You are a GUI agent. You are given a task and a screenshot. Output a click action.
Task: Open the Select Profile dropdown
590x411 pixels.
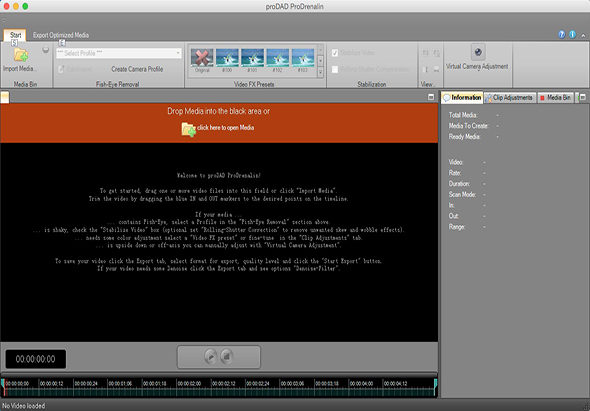point(119,53)
